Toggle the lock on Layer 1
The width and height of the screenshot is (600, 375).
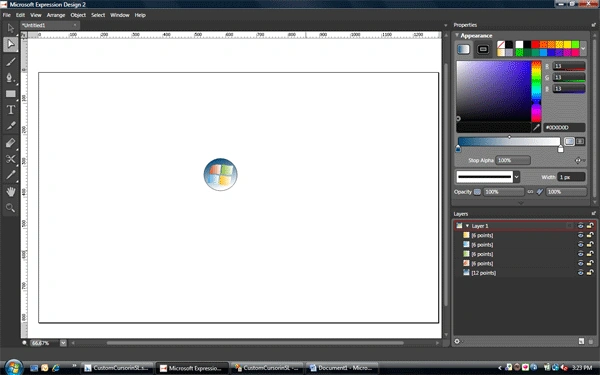[590, 226]
